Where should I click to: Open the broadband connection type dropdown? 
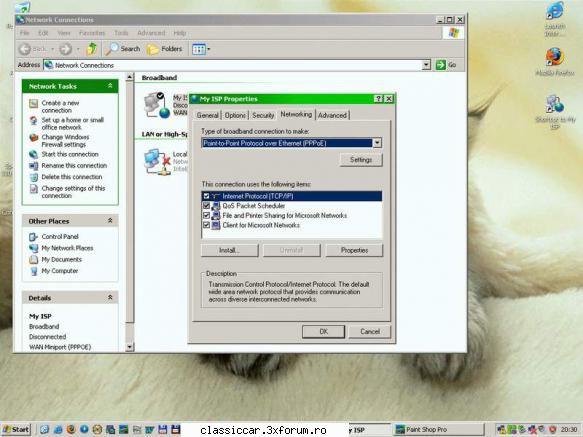(377, 143)
